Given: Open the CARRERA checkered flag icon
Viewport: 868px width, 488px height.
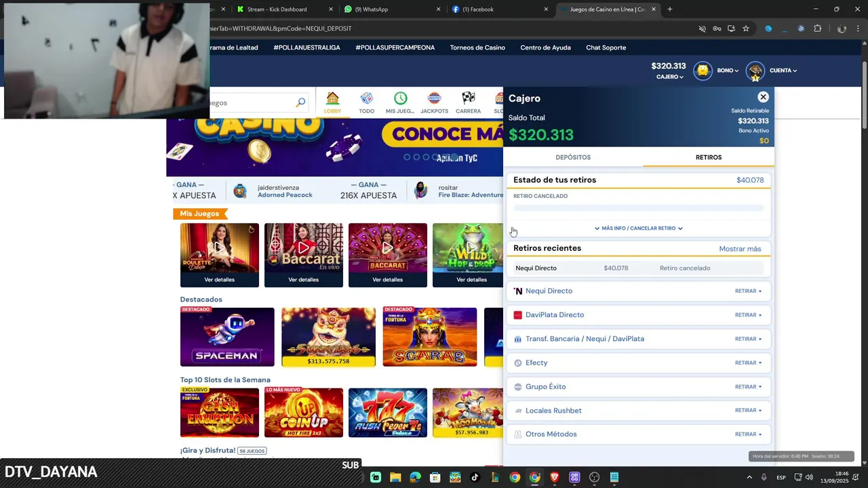Looking at the screenshot, I should (469, 98).
